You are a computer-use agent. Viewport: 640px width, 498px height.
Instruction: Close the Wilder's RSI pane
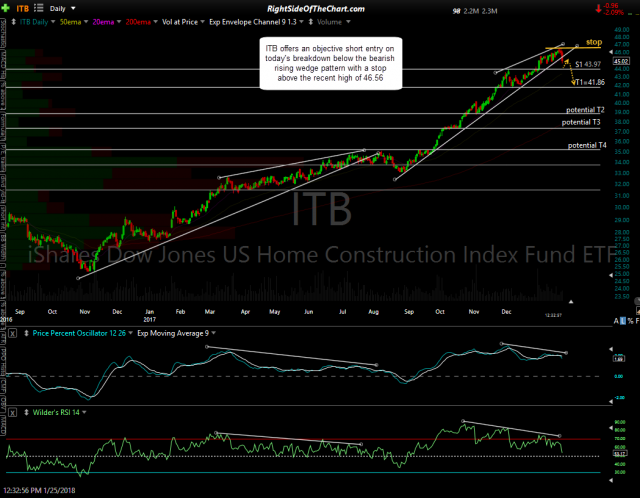pyautogui.click(x=13, y=413)
